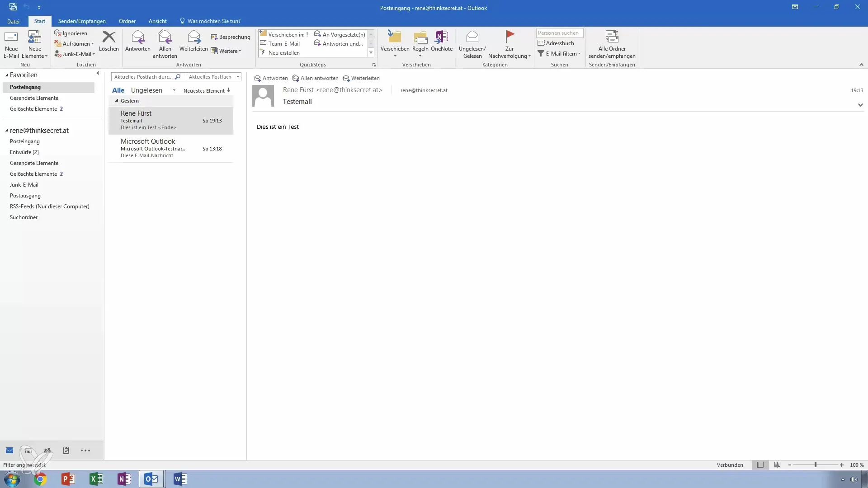Adjust the zoom slider handle
Viewport: 868px width, 488px height.
816,465
